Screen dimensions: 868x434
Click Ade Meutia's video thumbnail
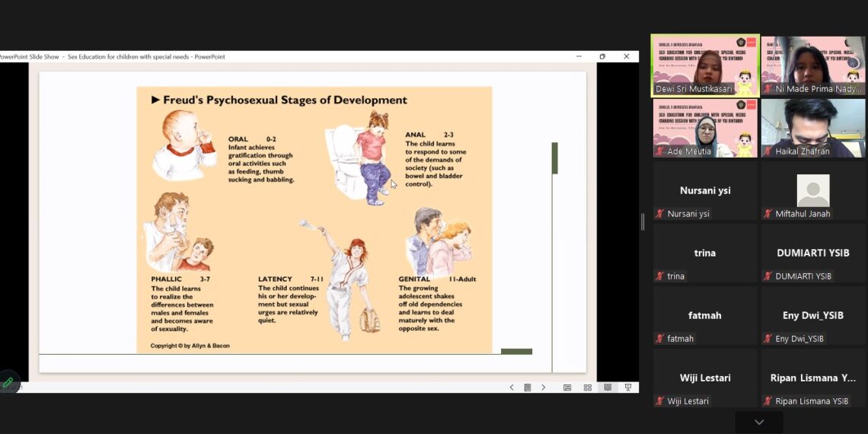click(x=705, y=128)
